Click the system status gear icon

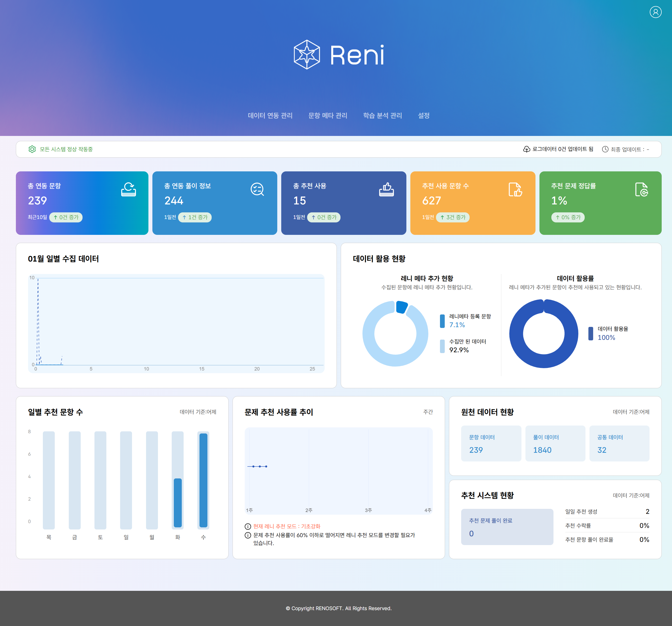[x=32, y=149]
